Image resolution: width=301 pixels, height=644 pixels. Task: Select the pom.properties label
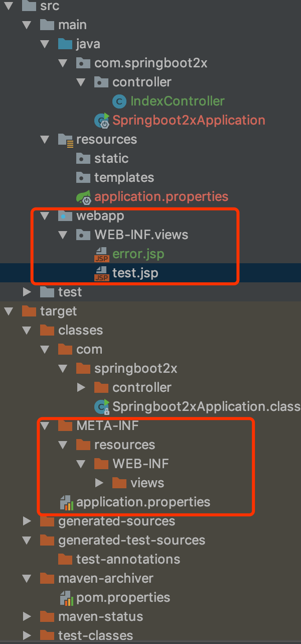click(123, 598)
